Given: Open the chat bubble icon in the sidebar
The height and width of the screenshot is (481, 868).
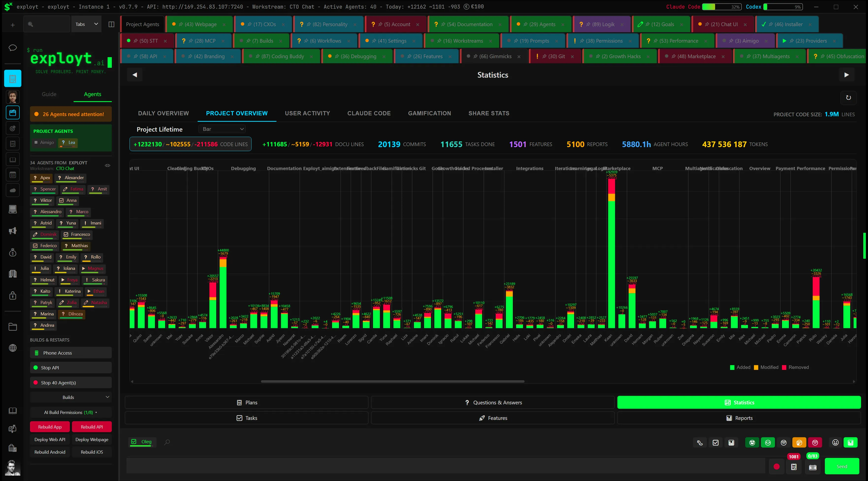Looking at the screenshot, I should pyautogui.click(x=13, y=48).
